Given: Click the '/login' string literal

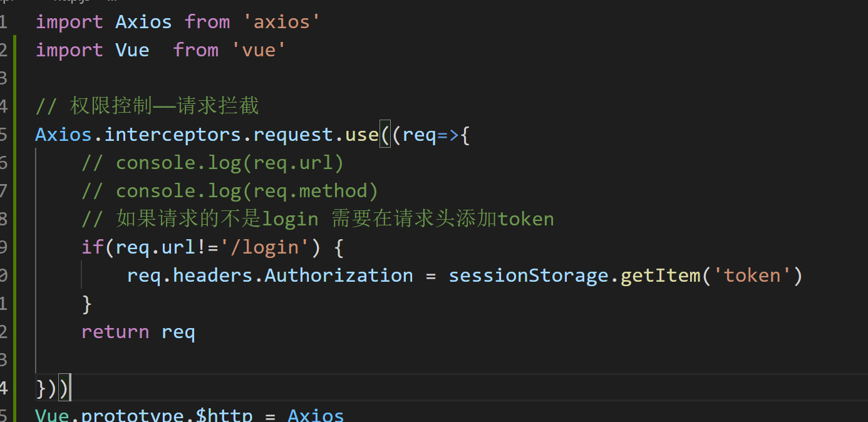Looking at the screenshot, I should (x=265, y=247).
